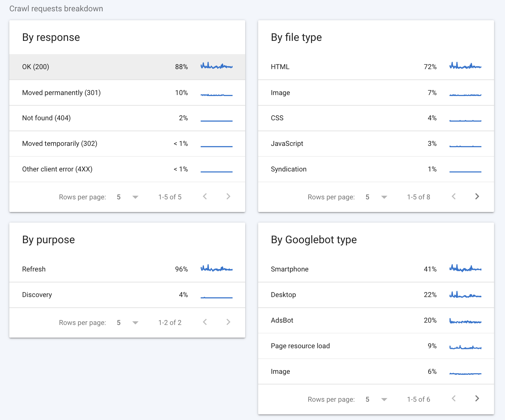The image size is (505, 420).
Task: Select the Syndication file type row
Action: [x=376, y=169]
